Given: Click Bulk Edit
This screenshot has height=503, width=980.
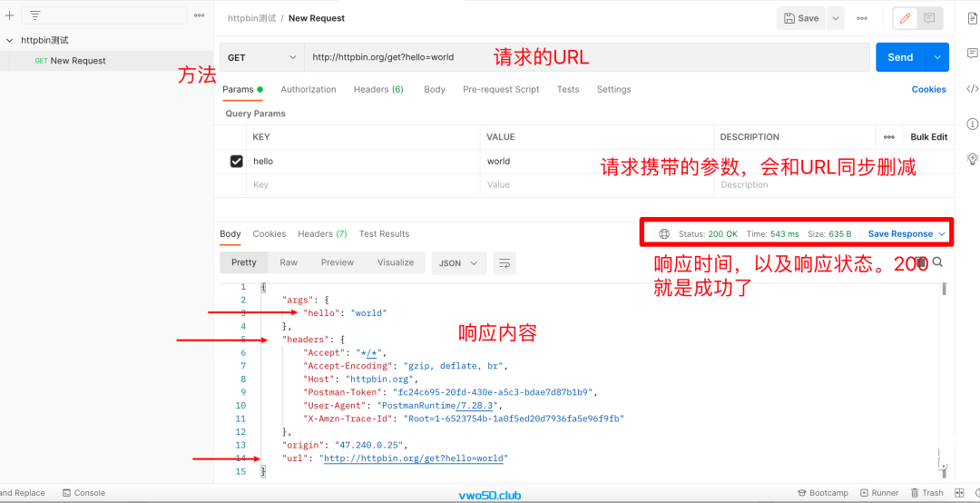Looking at the screenshot, I should (x=929, y=137).
